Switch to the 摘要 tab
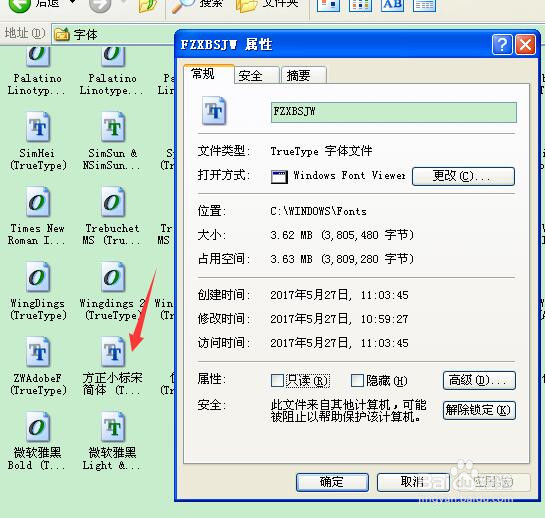The width and height of the screenshot is (545, 518). (x=304, y=75)
